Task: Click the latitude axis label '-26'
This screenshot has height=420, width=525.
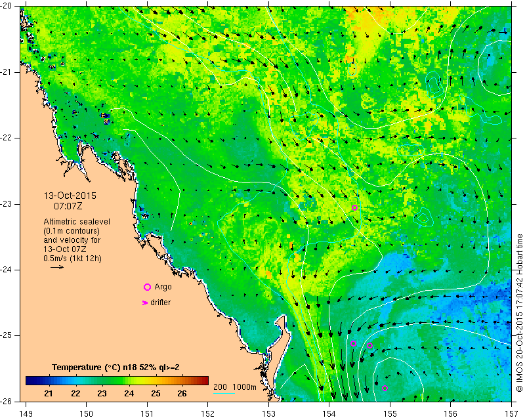Action: [7, 401]
